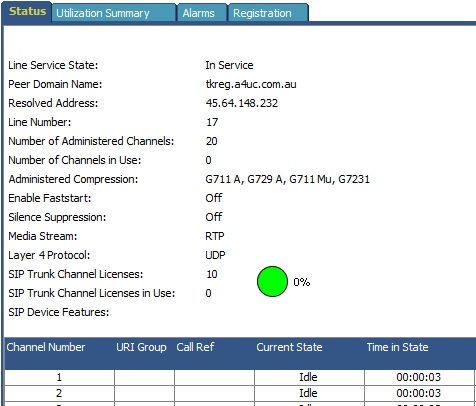Click the In Service value
Image resolution: width=476 pixels, height=406 pixels.
coord(229,65)
